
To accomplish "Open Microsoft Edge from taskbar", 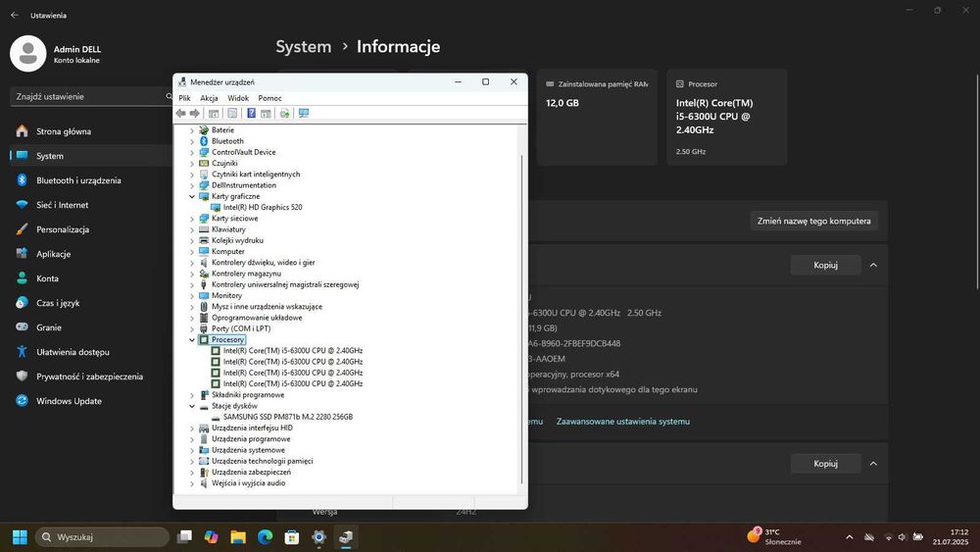I will point(265,537).
